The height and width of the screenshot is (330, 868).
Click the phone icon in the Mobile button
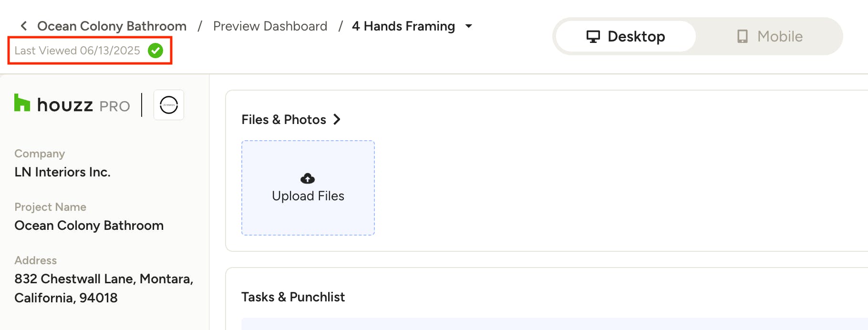(x=742, y=37)
